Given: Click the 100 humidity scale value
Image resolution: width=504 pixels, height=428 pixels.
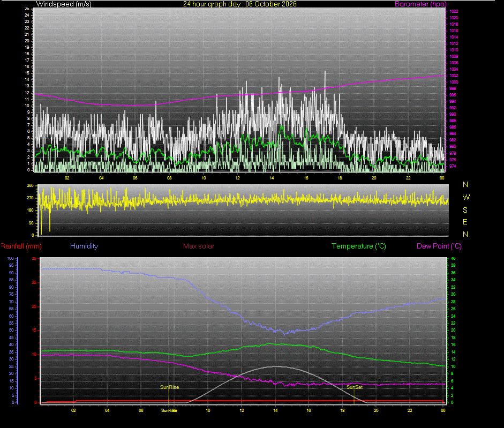Looking at the screenshot, I should (x=11, y=259).
